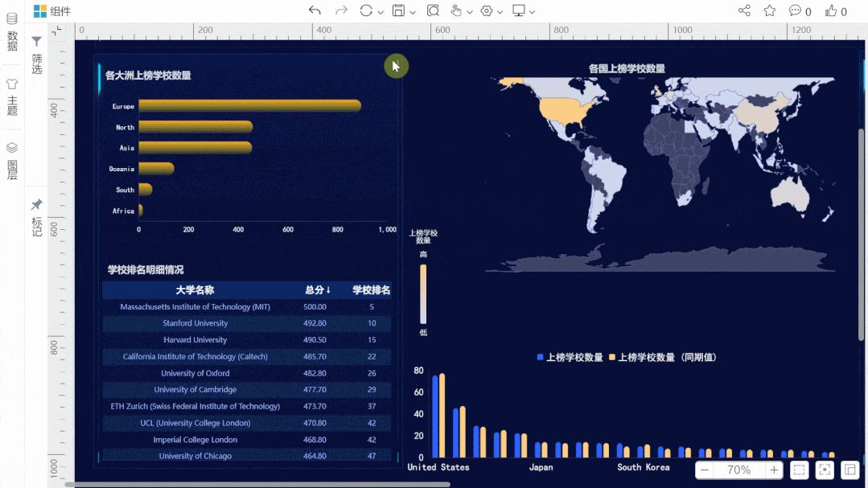Click the blue United States bar

pyautogui.click(x=435, y=416)
